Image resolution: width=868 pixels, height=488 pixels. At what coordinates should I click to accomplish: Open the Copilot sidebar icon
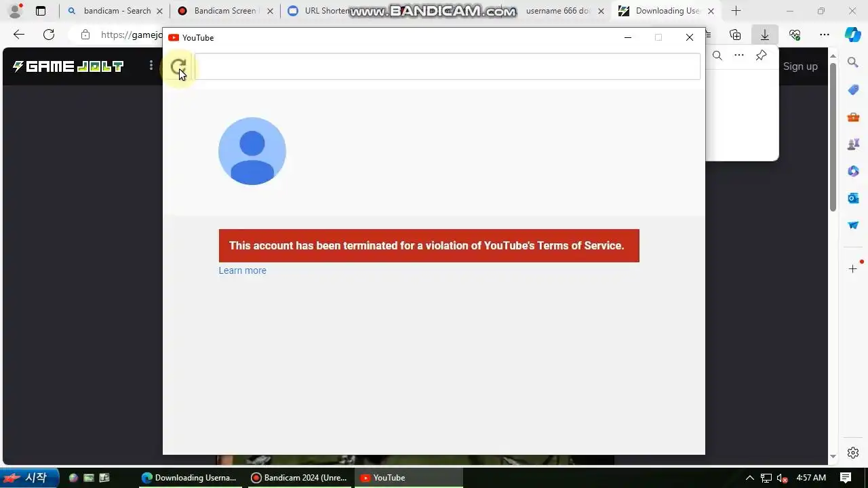tap(853, 35)
